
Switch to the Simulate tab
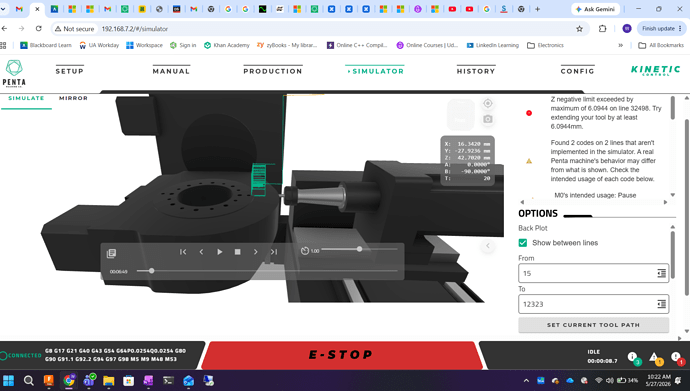(x=26, y=98)
